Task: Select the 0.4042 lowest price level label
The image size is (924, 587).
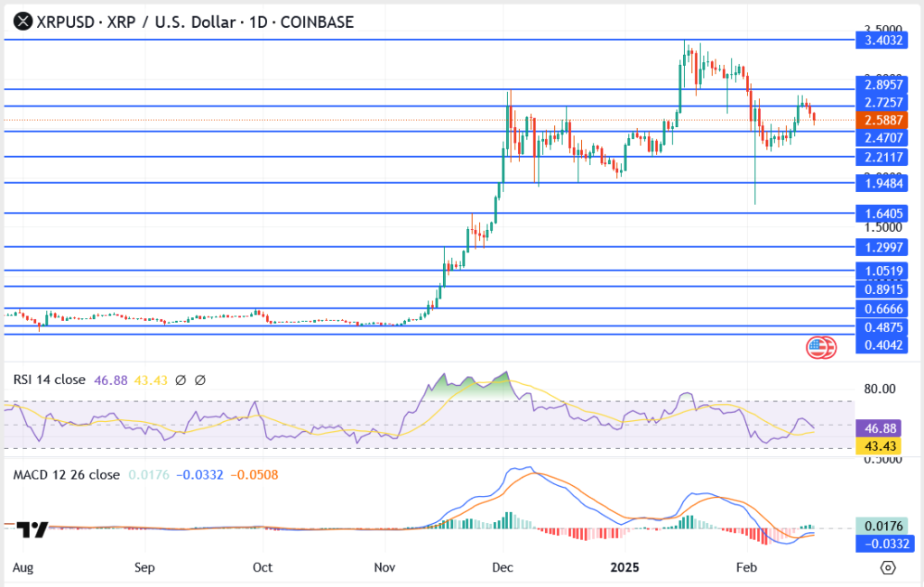Action: click(x=884, y=345)
